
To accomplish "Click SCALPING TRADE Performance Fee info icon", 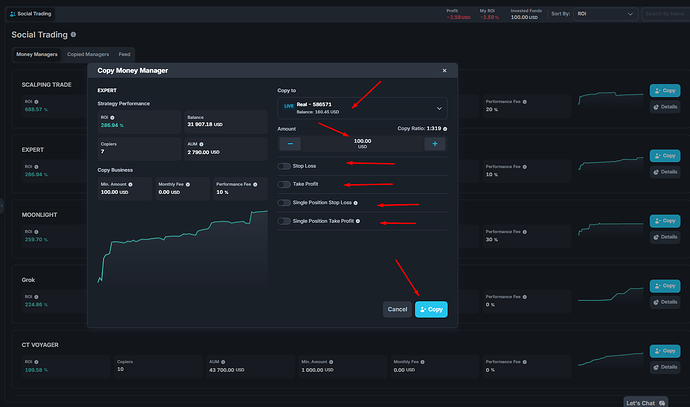I will [x=525, y=102].
